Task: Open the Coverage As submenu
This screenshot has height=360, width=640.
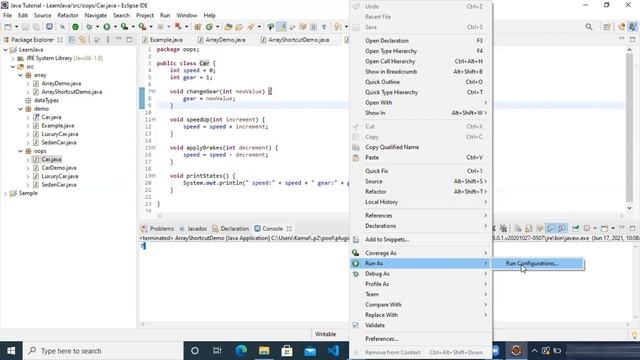Action: 421,253
